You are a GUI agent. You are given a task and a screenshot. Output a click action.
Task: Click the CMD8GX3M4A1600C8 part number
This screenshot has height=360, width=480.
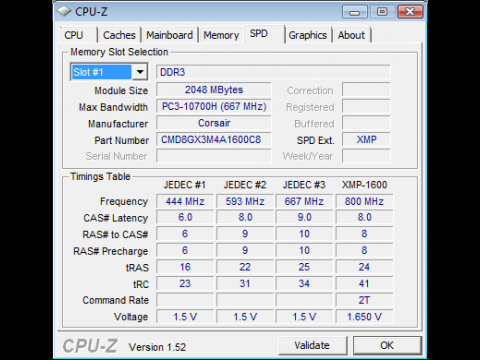[214, 139]
